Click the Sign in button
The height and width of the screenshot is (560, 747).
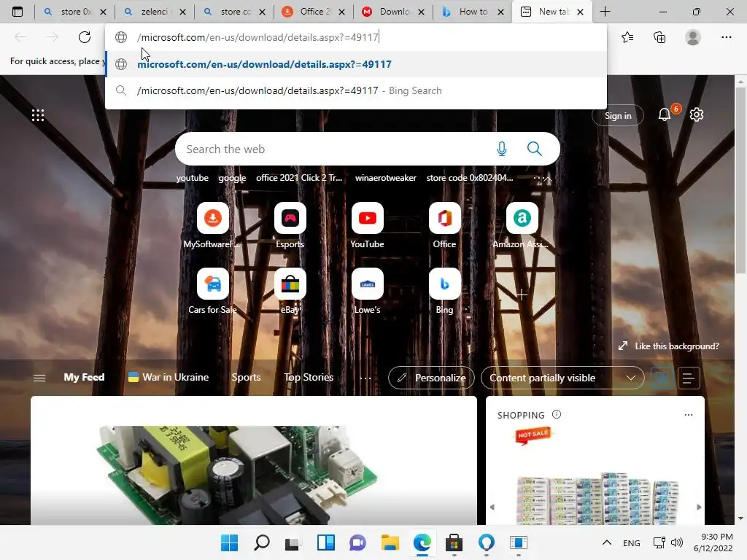pos(617,115)
